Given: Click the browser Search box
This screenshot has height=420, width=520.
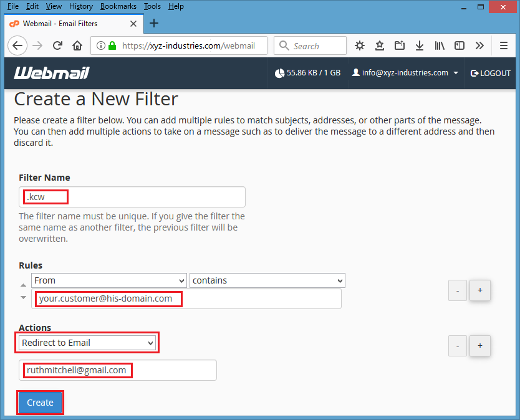Looking at the screenshot, I should [x=310, y=45].
